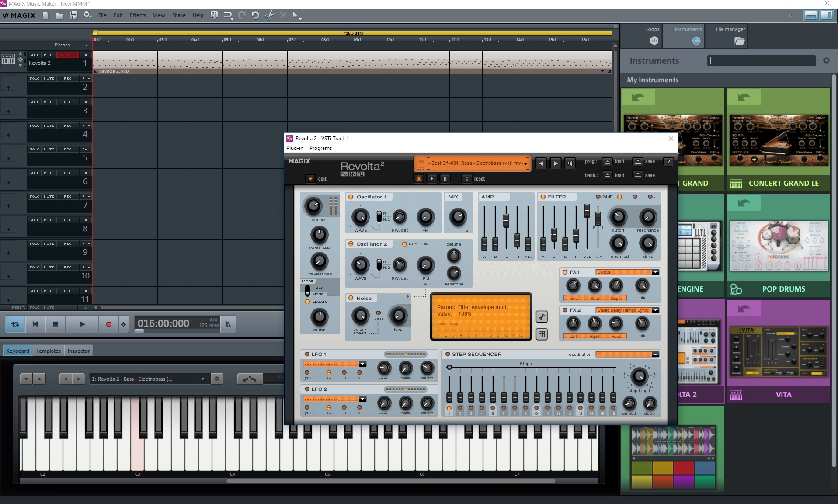Click the Instruments search field

coord(761,61)
